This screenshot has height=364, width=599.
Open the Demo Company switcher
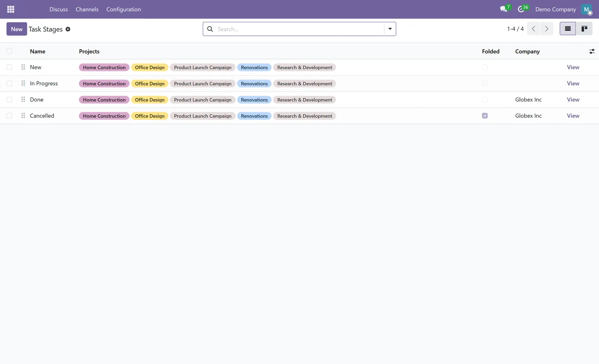[555, 9]
